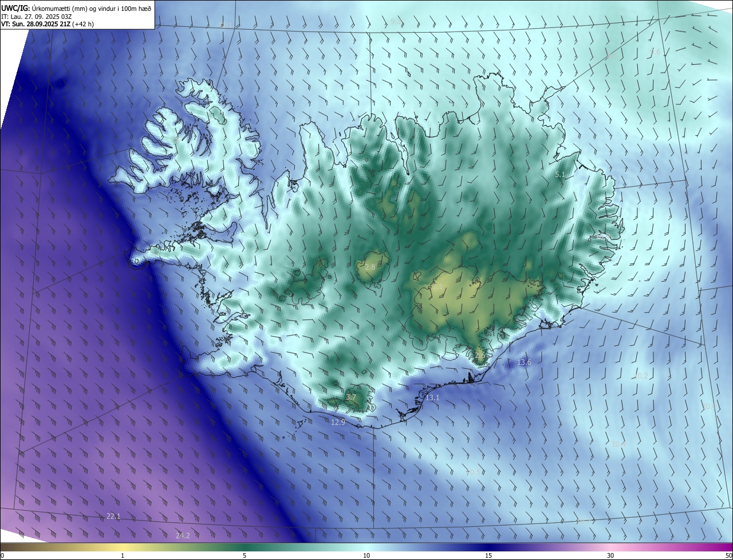Click the 10.4 value southeast of Iceland
733x560 pixels.
click(618, 444)
